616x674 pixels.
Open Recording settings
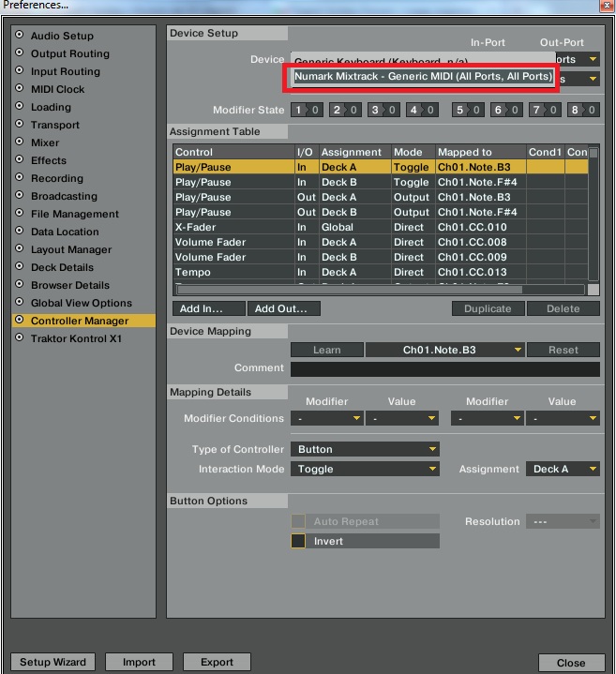tap(57, 178)
